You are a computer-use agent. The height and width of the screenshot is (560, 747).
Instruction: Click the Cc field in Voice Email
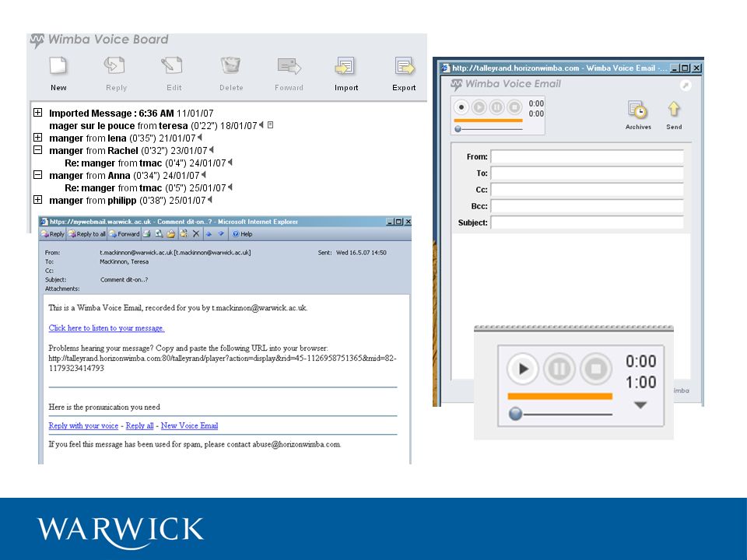coord(587,190)
